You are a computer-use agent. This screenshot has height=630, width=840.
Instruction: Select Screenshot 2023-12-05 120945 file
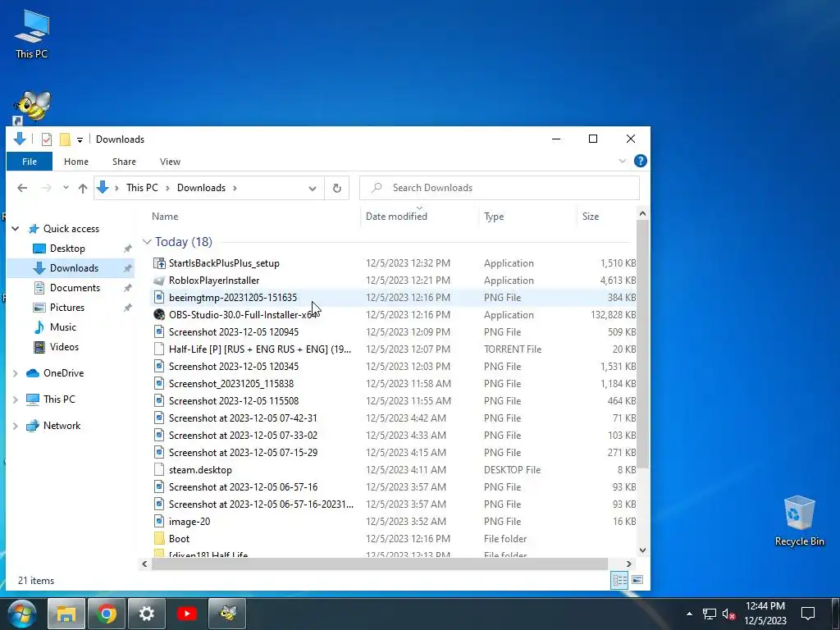[234, 332]
